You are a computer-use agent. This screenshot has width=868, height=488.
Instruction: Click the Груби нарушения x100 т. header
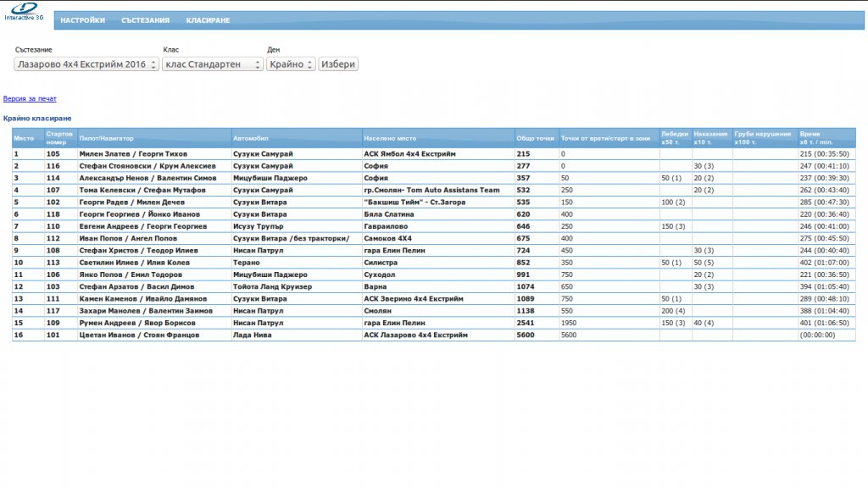[765, 138]
